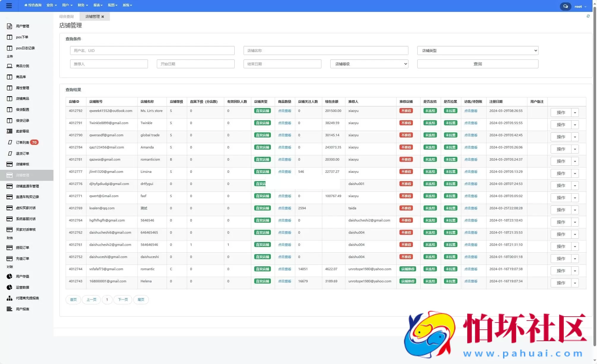Image resolution: width=597 pixels, height=364 pixels.
Task: Click the 查询 search button
Action: tap(477, 64)
